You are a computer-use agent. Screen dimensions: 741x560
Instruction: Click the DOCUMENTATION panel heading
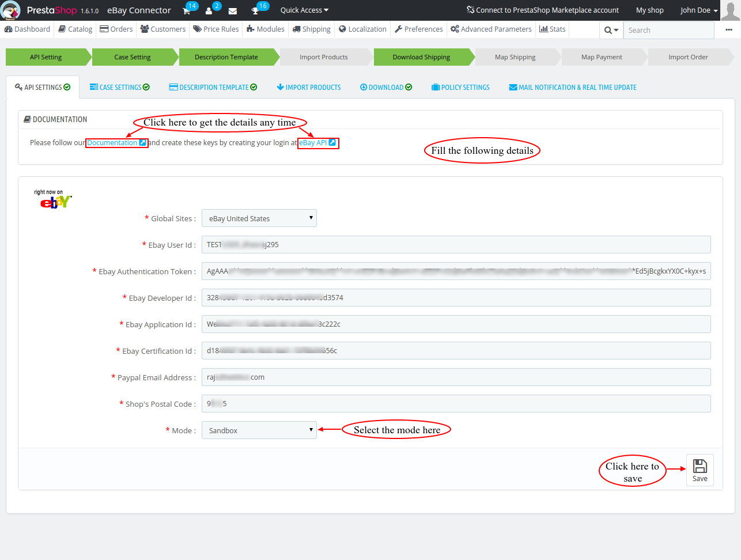click(55, 119)
